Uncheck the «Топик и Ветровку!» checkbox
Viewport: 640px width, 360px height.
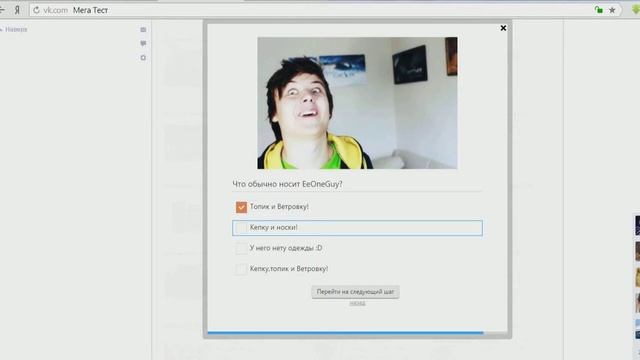(241, 207)
